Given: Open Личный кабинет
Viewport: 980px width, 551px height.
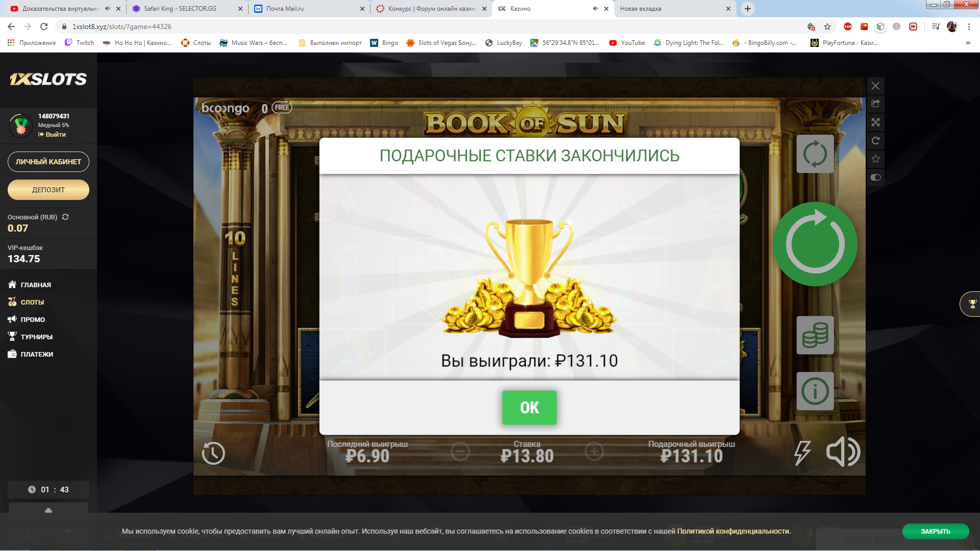Looking at the screenshot, I should [48, 162].
